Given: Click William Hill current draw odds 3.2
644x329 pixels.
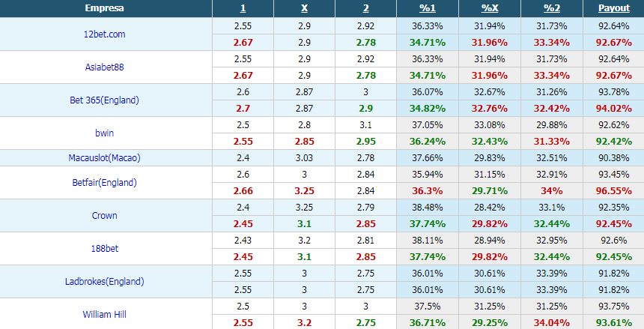Looking at the screenshot, I should (x=304, y=323).
